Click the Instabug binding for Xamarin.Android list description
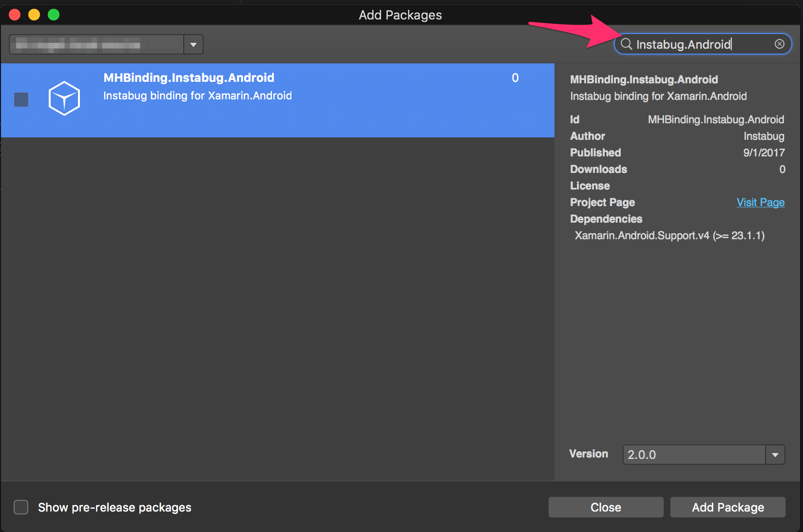This screenshot has height=532, width=803. (x=197, y=95)
